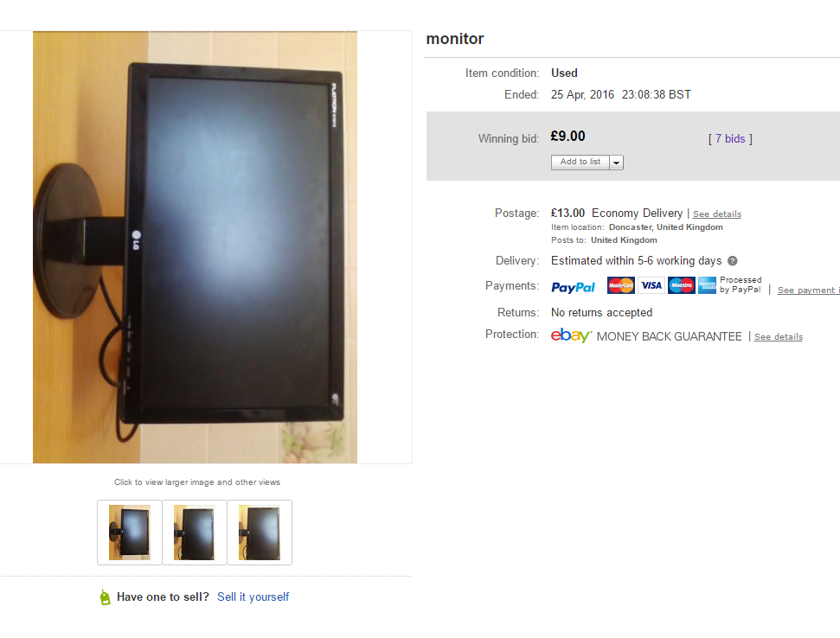Viewport: 840px width, 638px height.
Task: Open protection See details link
Action: (x=779, y=336)
